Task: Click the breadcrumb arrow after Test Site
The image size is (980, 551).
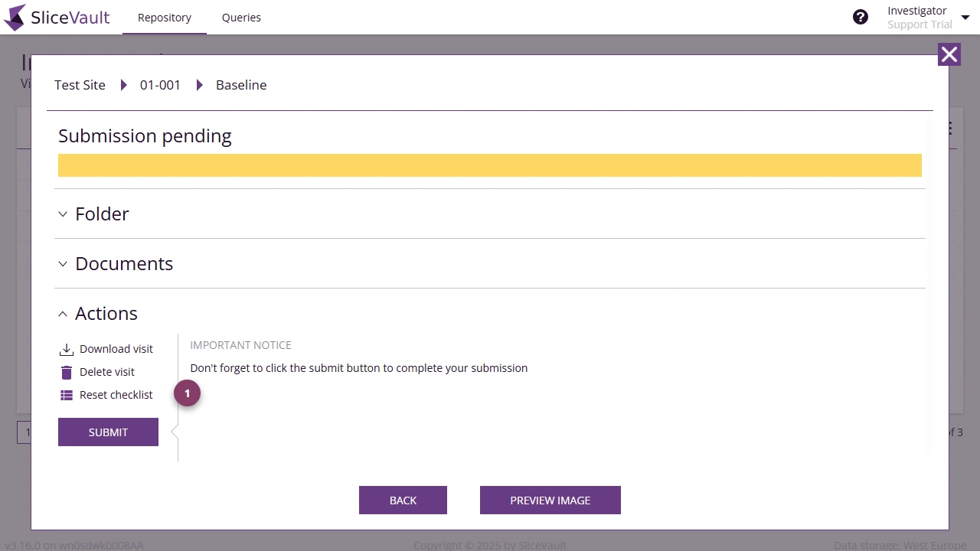Action: pos(124,85)
